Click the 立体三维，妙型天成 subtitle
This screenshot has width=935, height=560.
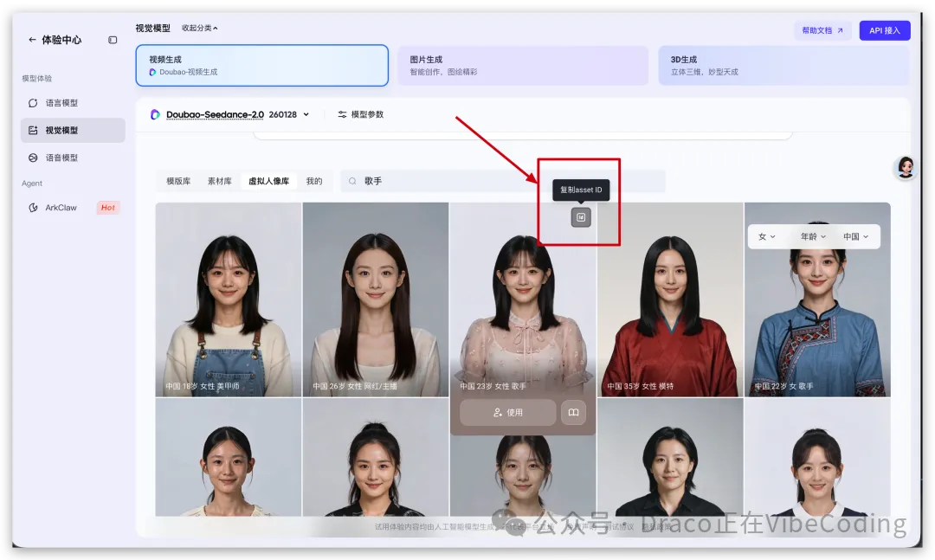pos(704,72)
